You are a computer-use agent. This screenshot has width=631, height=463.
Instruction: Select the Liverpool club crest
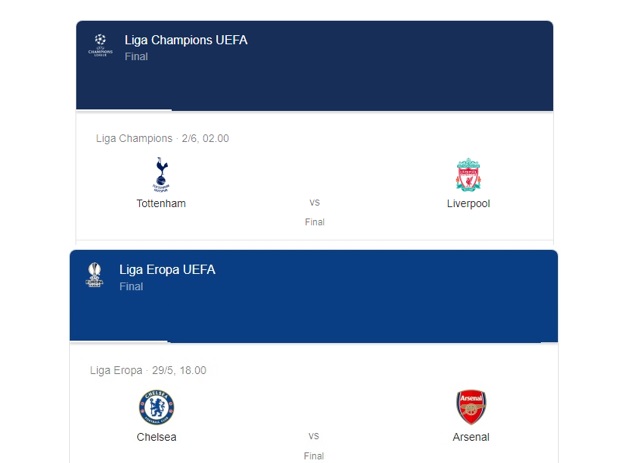(x=468, y=175)
